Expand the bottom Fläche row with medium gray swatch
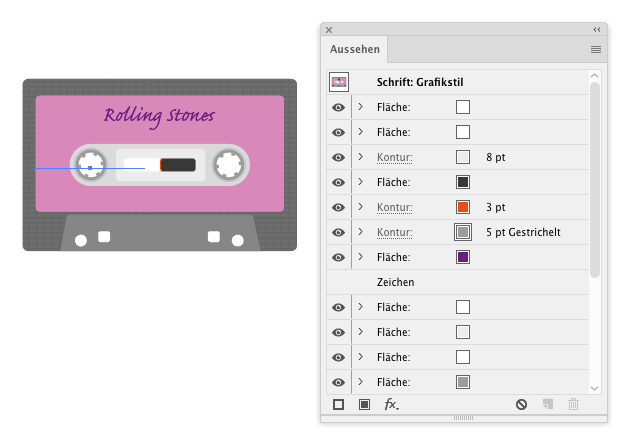The width and height of the screenshot is (638, 446). coord(361,382)
